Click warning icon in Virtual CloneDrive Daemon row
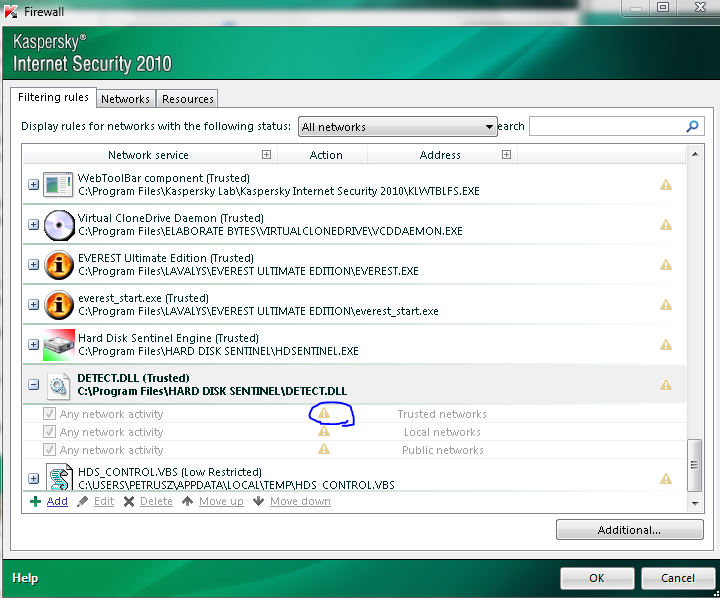The image size is (720, 598). pos(666,225)
